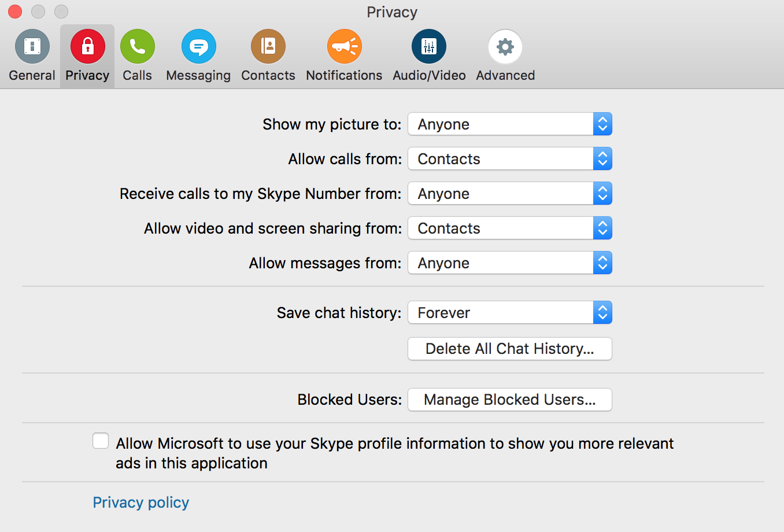Open the Messaging speech bubble icon
Viewport: 784px width, 532px height.
point(198,47)
